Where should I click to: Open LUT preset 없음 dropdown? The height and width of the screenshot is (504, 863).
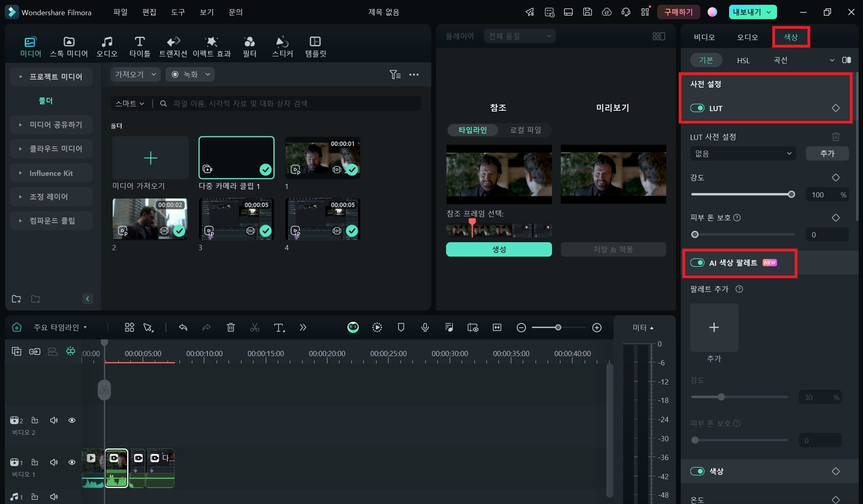[743, 153]
